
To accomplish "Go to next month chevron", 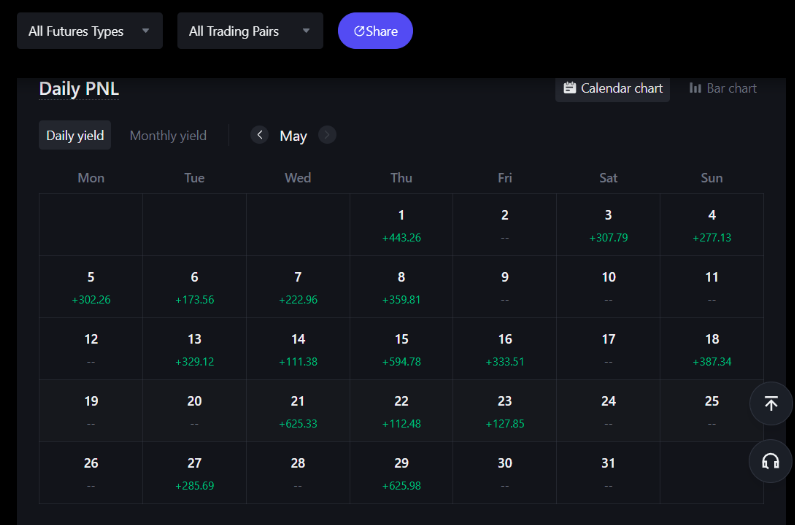I will (327, 135).
